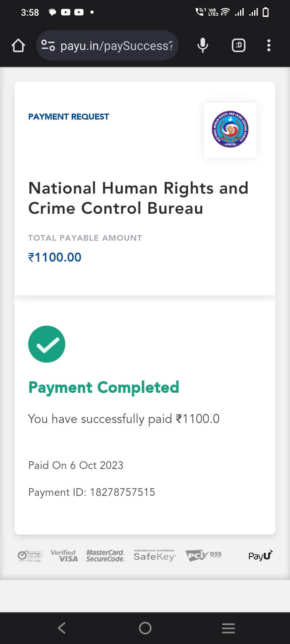Tap the browser home icon
The width and height of the screenshot is (290, 644).
19,46
